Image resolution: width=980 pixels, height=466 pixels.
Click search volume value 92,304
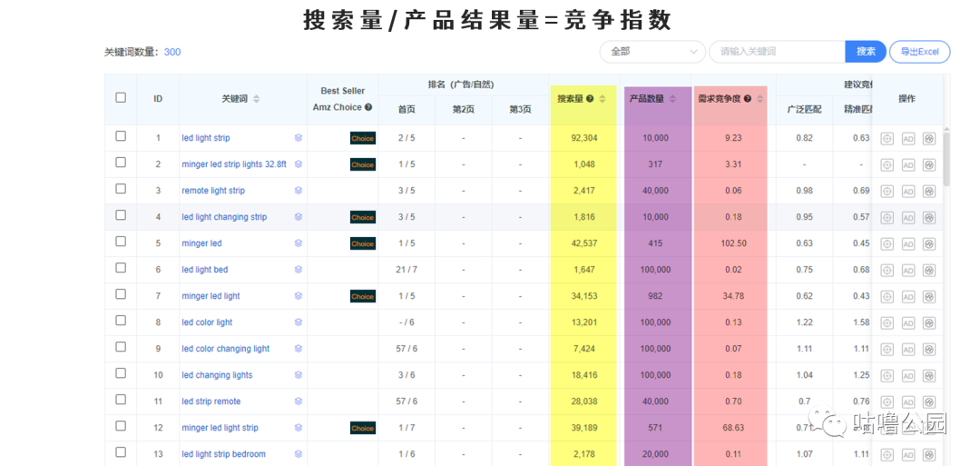tap(583, 137)
